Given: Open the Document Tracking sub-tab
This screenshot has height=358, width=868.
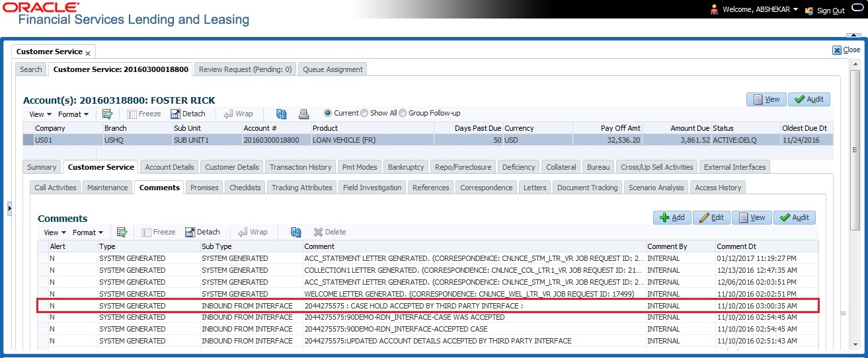Looking at the screenshot, I should (587, 188).
